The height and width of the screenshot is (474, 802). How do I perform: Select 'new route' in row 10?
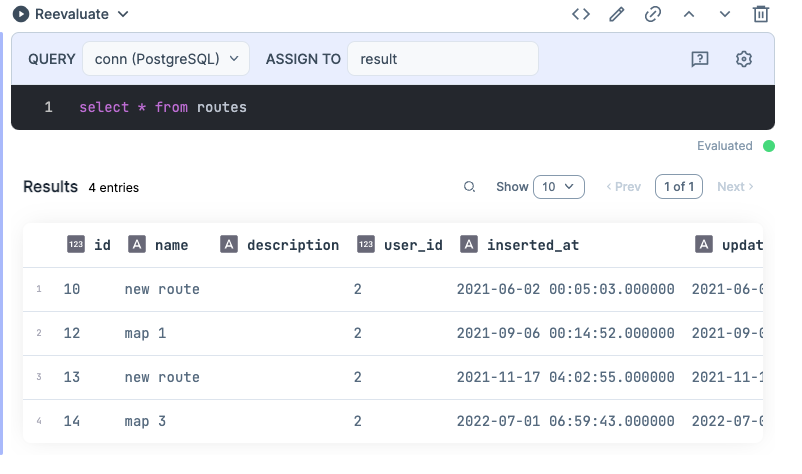[162, 289]
